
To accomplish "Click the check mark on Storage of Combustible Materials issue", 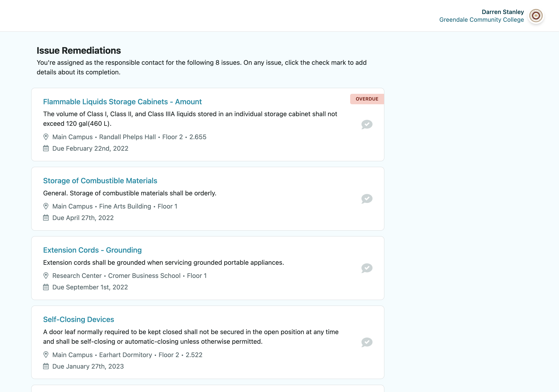I will click(367, 199).
